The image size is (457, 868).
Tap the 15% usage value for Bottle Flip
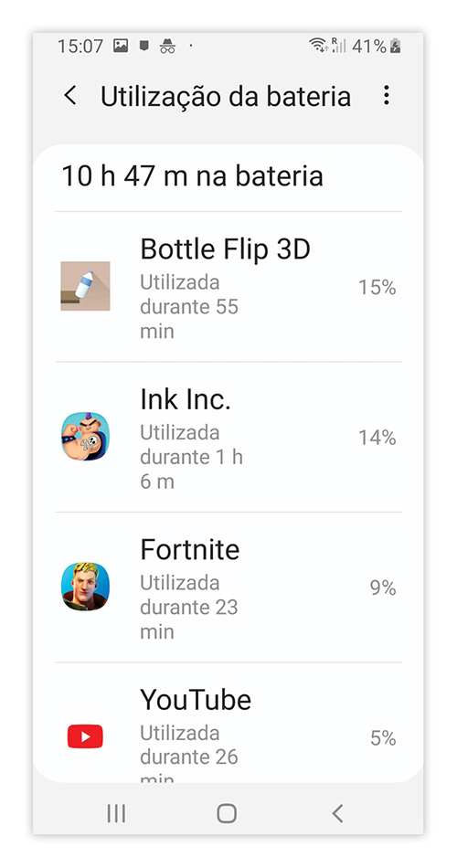pos(377,287)
